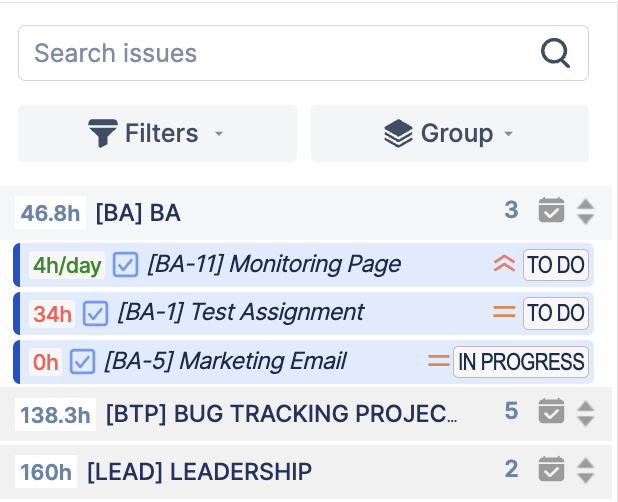Viewport: 618px width, 502px height.
Task: Click TO DO status on Monitoring Page
Action: (556, 265)
